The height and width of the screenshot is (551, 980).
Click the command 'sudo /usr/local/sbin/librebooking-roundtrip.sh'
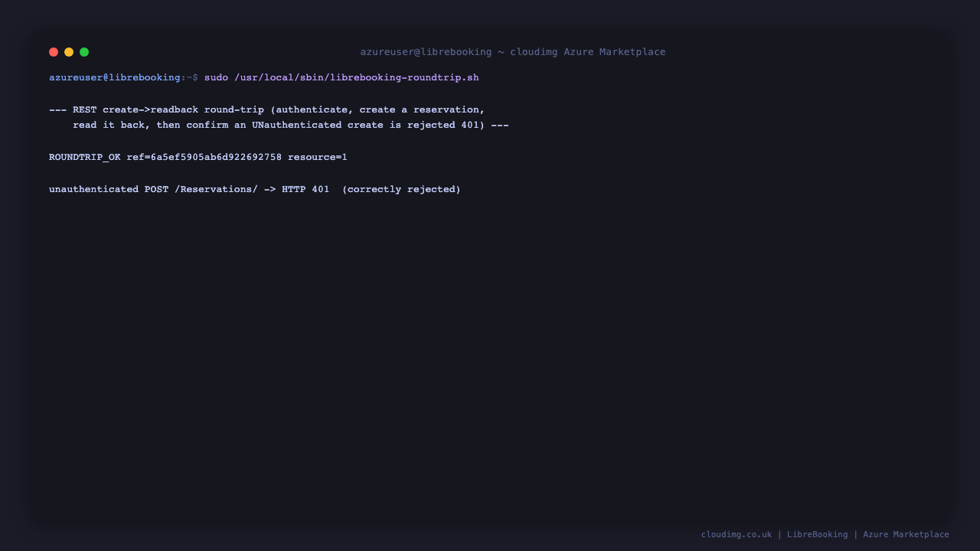click(x=341, y=78)
